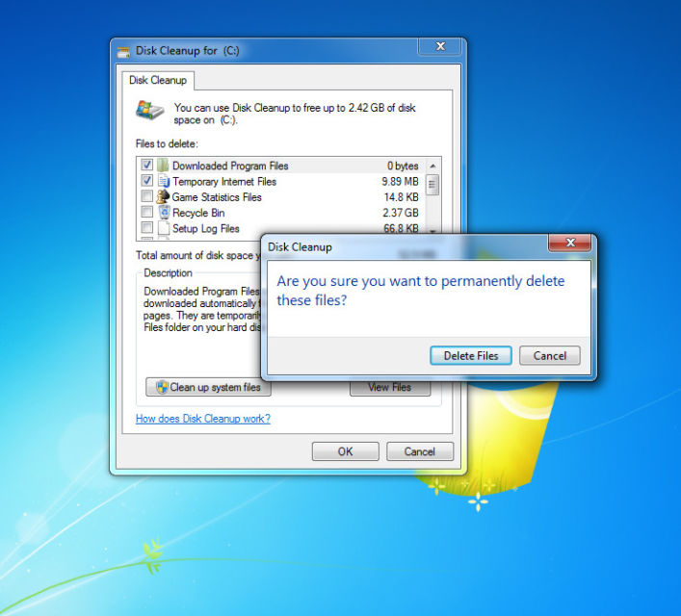Viewport: 681px width, 616px height.
Task: Check the Recycle Bin checkbox
Action: (146, 212)
